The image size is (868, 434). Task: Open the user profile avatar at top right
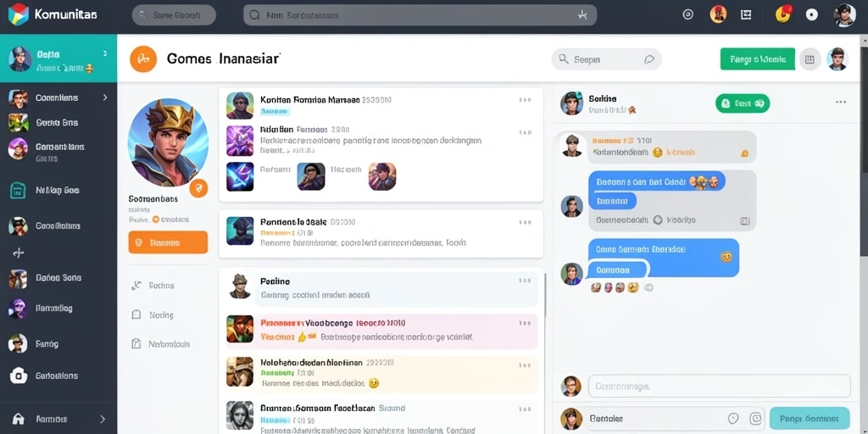pyautogui.click(x=845, y=15)
